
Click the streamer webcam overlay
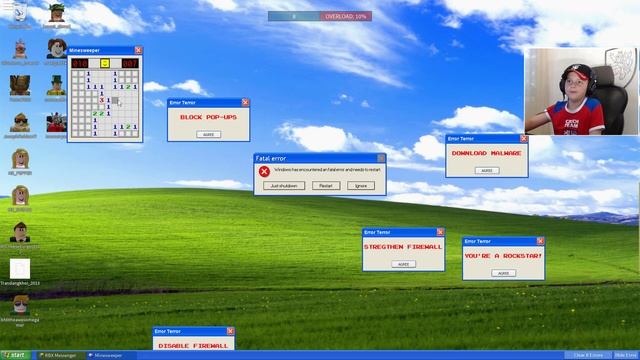click(581, 91)
